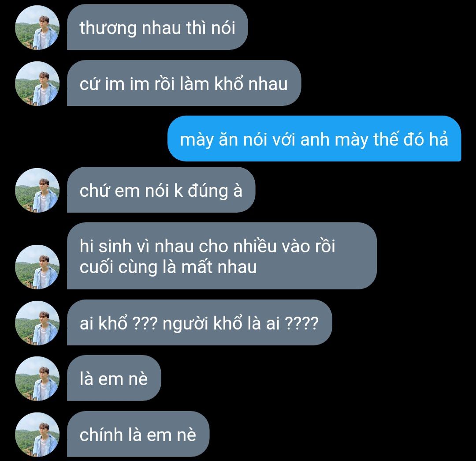Tap the text 'cuối cùng là mất nhau'

point(168,267)
